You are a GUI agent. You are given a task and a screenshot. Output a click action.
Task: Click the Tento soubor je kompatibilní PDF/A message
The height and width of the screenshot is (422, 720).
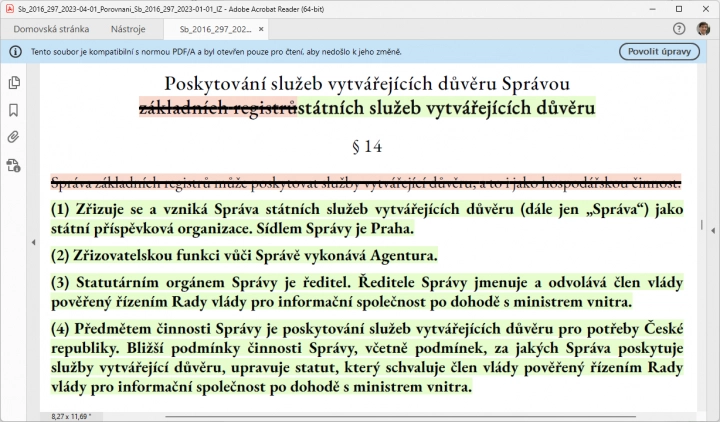tap(216, 52)
